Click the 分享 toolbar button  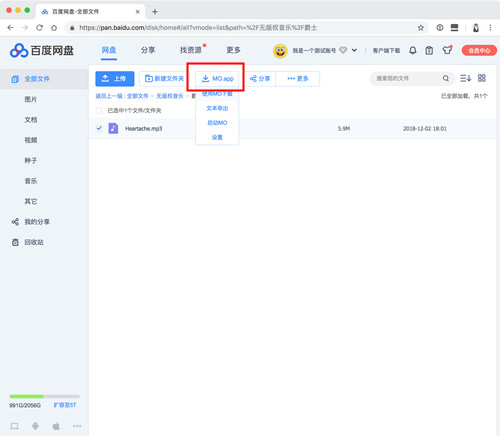coord(260,79)
